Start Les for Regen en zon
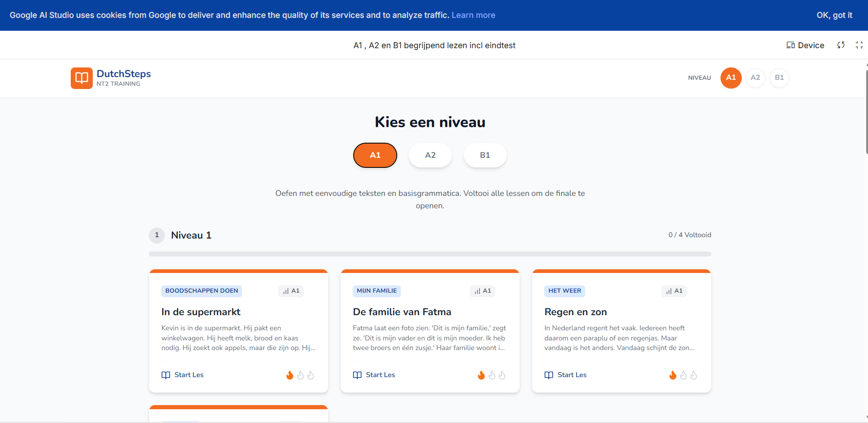This screenshot has width=868, height=423. [x=566, y=375]
